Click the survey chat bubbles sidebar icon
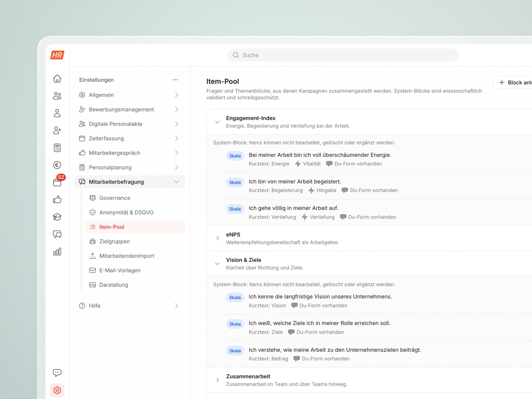Screen dimensions: 532x399 pyautogui.click(x=57, y=234)
